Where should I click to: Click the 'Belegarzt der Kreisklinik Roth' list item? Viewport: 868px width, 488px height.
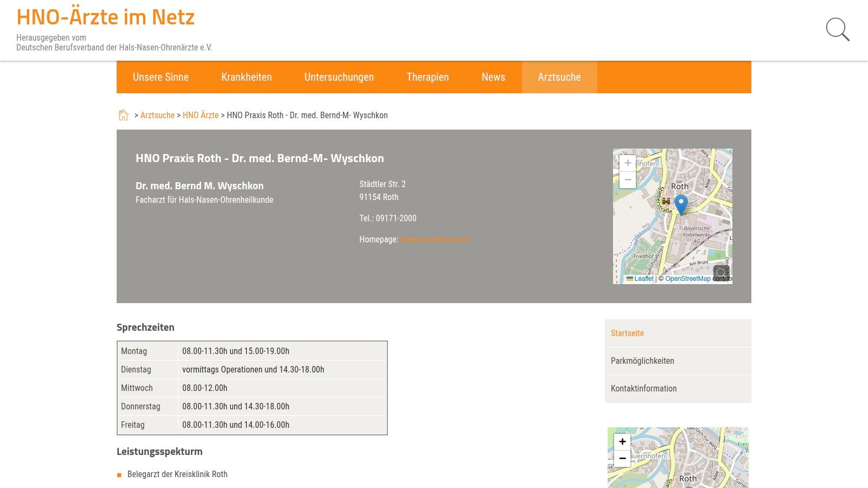click(177, 474)
